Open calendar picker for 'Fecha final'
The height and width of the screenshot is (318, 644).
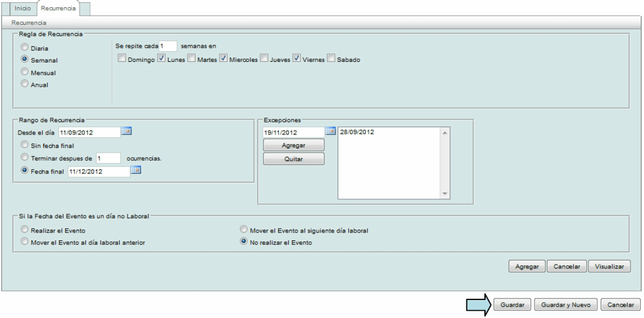point(135,171)
